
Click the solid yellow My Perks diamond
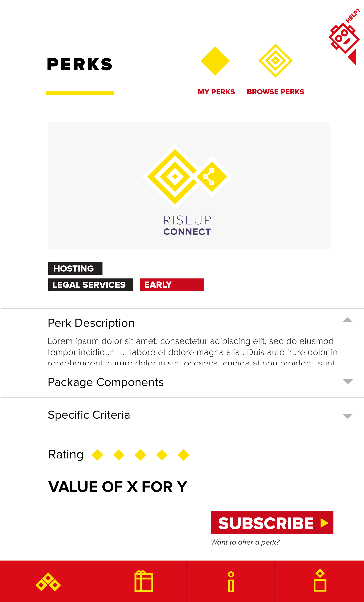click(x=215, y=61)
